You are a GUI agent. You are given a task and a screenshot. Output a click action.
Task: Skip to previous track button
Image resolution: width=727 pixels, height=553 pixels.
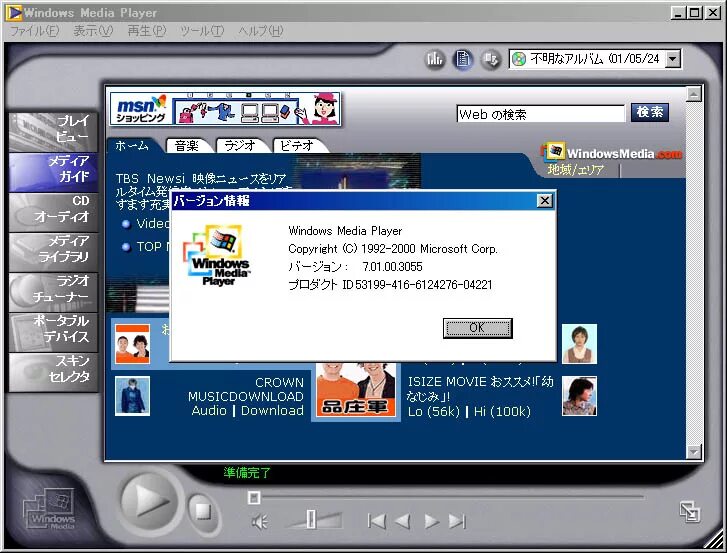tap(376, 521)
